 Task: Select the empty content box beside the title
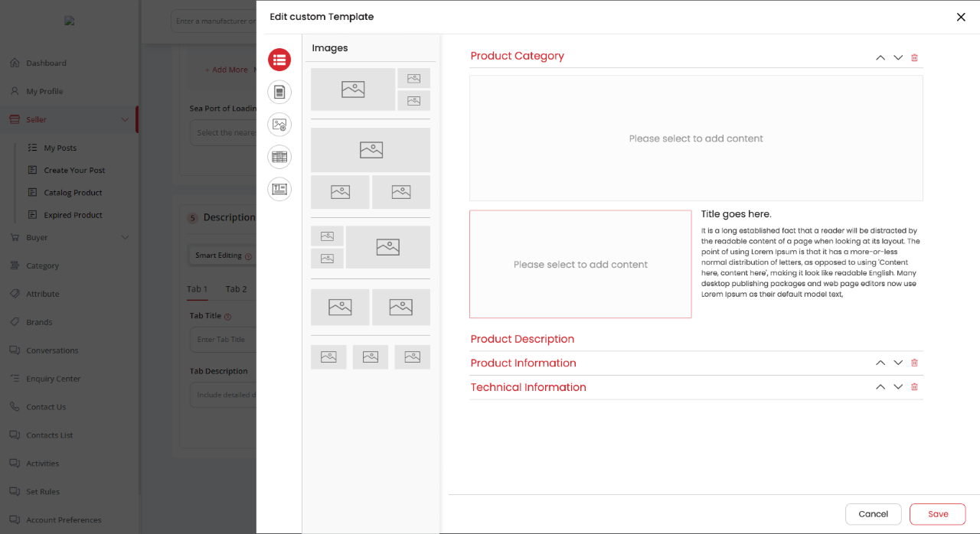coord(580,264)
